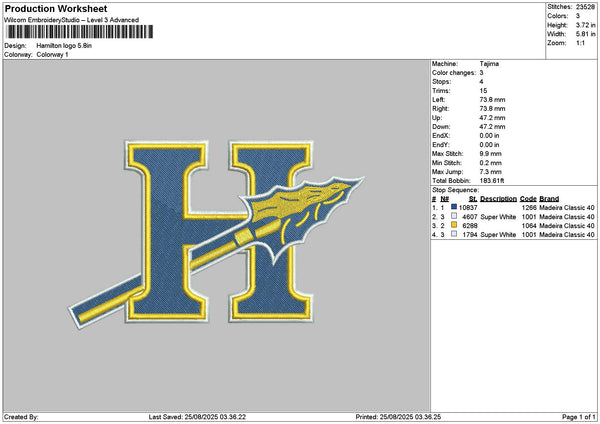Click the 'Description' column header

click(499, 199)
